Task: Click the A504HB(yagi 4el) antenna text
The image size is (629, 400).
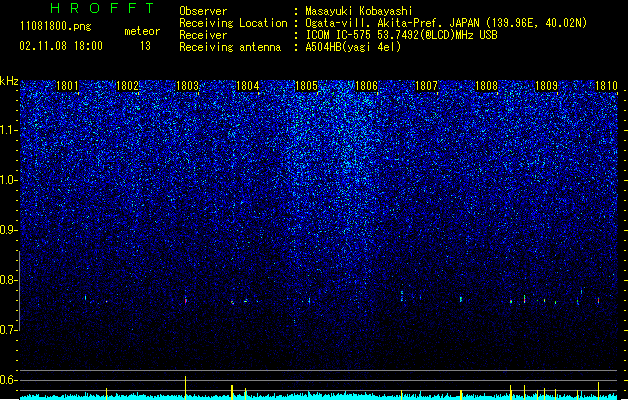Action: (353, 47)
